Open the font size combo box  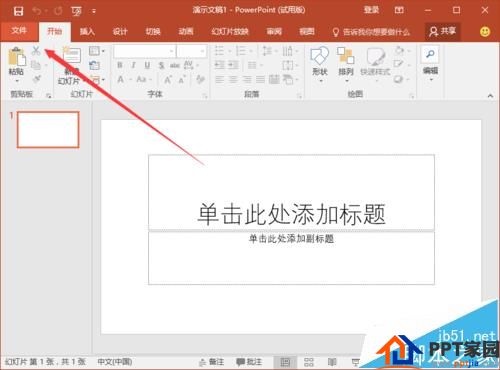pyautogui.click(x=191, y=51)
